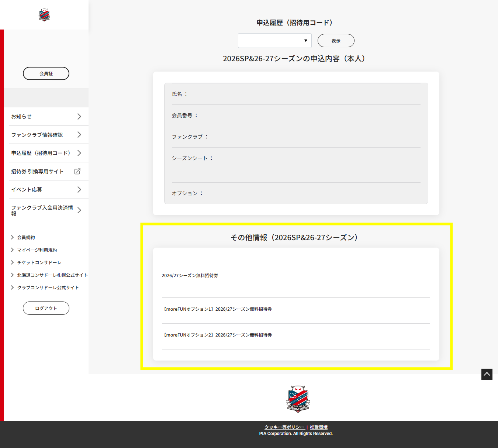The image size is (498, 448).
Task: Open ファンクラブ情報確認 in the sidebar
Action: [x=46, y=135]
